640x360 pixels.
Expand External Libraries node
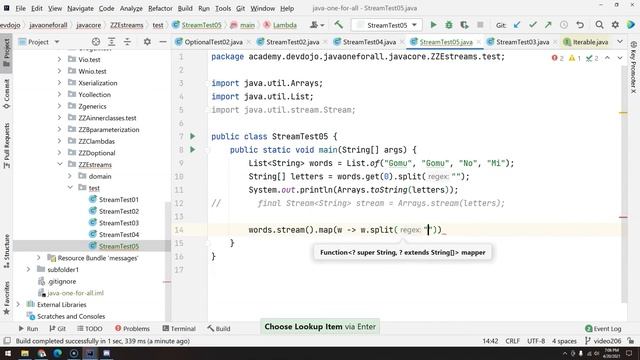pos(18,304)
